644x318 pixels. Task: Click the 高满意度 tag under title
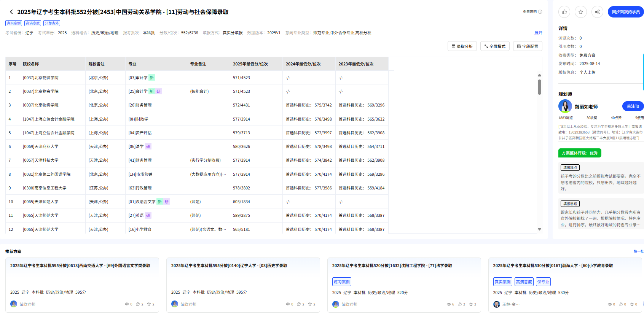33,23
